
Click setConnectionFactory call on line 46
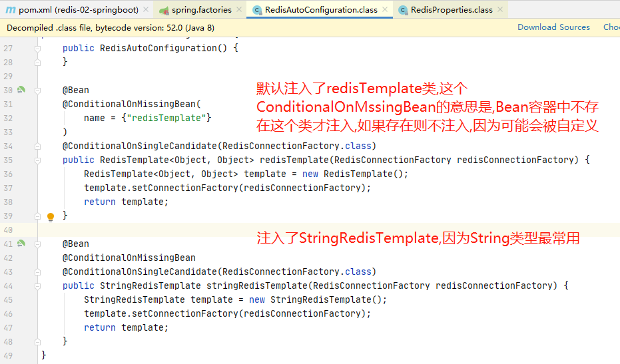185,313
